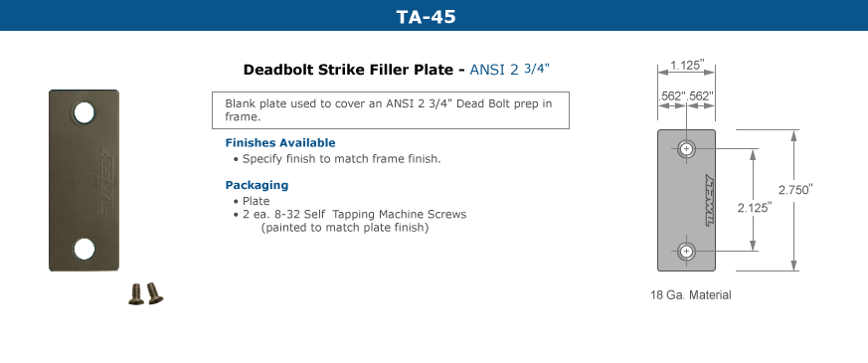Click the bottom hole of the photographed plate
The width and height of the screenshot is (868, 363).
[85, 249]
